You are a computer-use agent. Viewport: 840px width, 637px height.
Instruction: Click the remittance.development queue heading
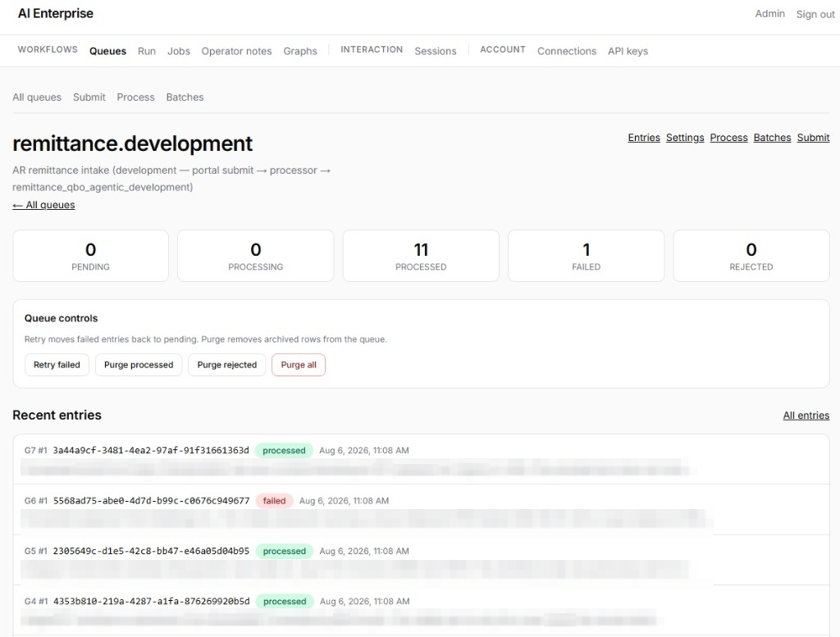(x=132, y=143)
